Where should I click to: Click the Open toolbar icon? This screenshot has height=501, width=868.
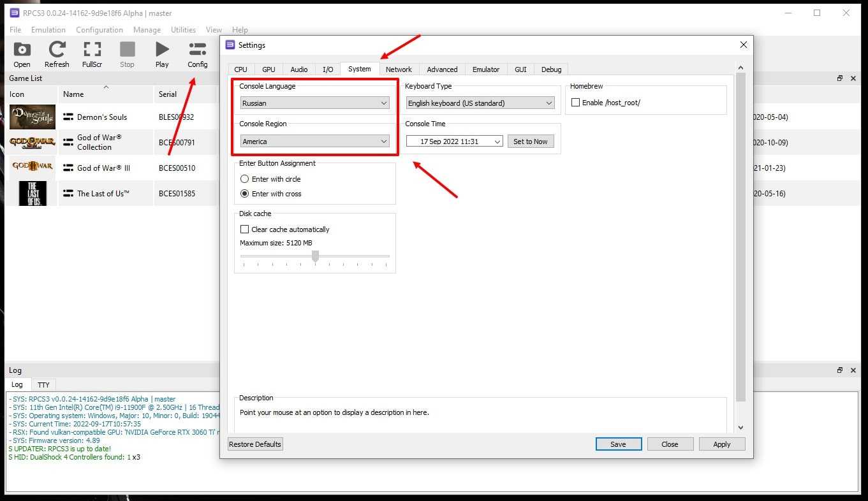22,50
